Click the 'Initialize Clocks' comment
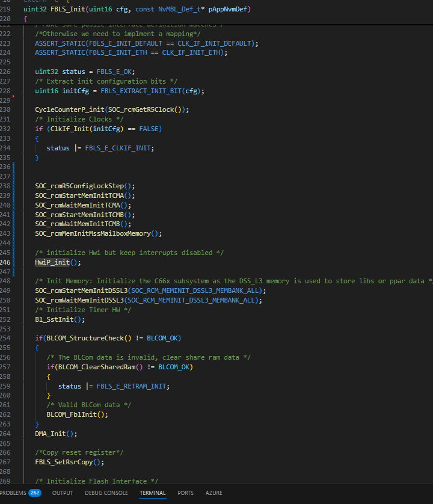Image resolution: width=433 pixels, height=504 pixels. (79, 119)
